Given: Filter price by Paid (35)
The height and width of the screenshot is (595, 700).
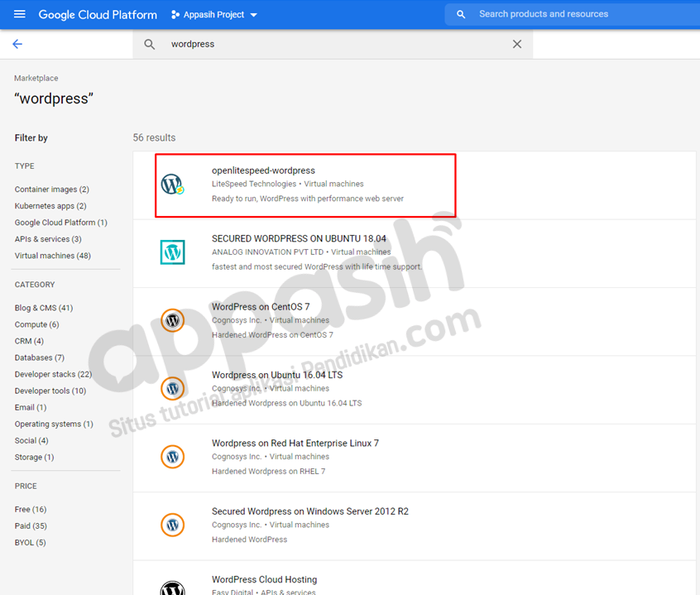Looking at the screenshot, I should (31, 525).
